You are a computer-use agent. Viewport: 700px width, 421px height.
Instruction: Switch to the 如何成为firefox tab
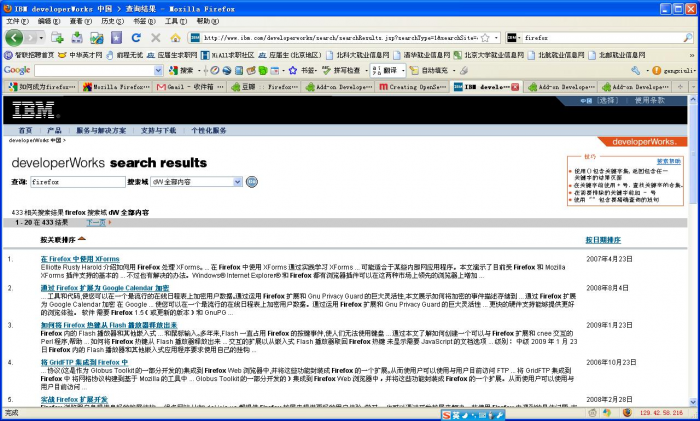42,87
